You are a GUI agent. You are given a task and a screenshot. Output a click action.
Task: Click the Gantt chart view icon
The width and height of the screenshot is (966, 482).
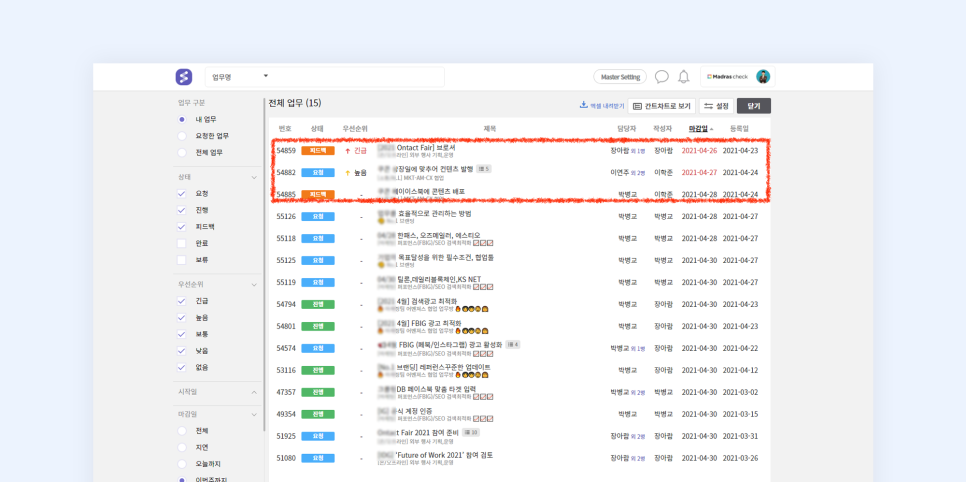click(638, 106)
